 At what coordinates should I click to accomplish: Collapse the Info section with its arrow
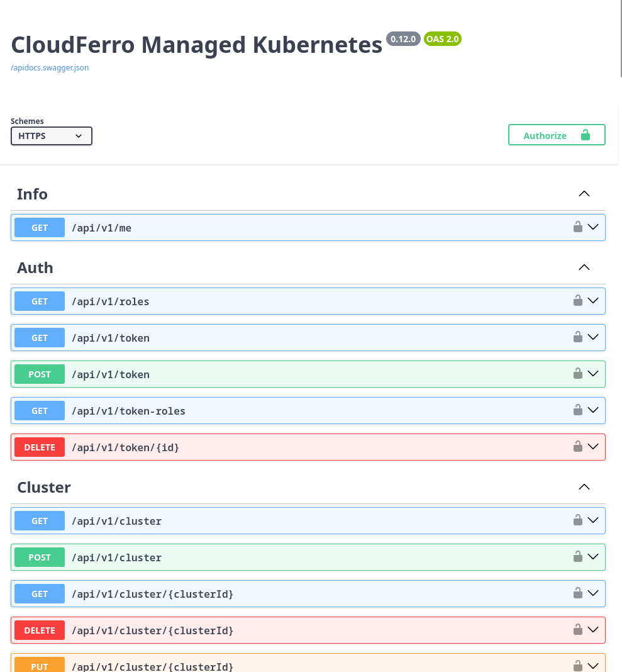584,194
